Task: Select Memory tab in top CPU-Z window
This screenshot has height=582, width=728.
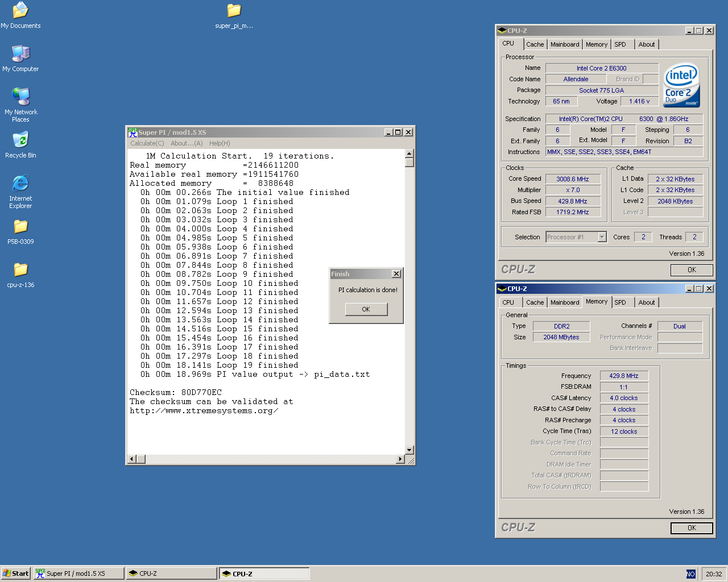Action: click(597, 44)
